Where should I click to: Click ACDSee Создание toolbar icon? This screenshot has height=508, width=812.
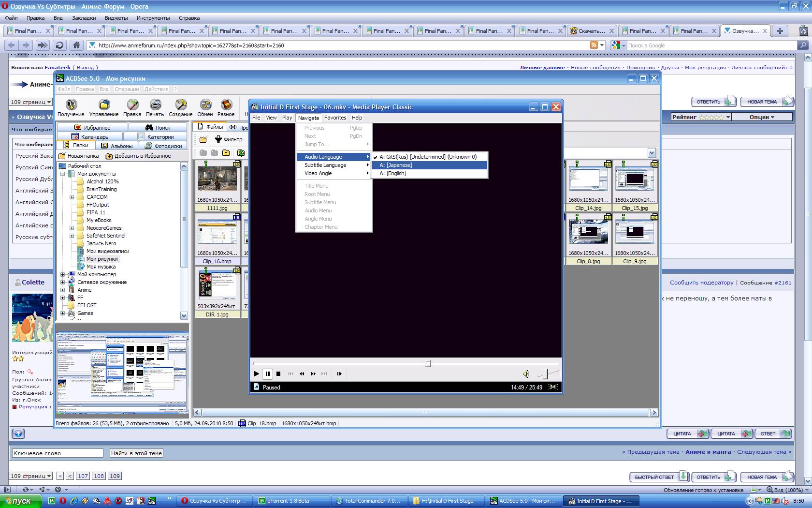click(181, 108)
